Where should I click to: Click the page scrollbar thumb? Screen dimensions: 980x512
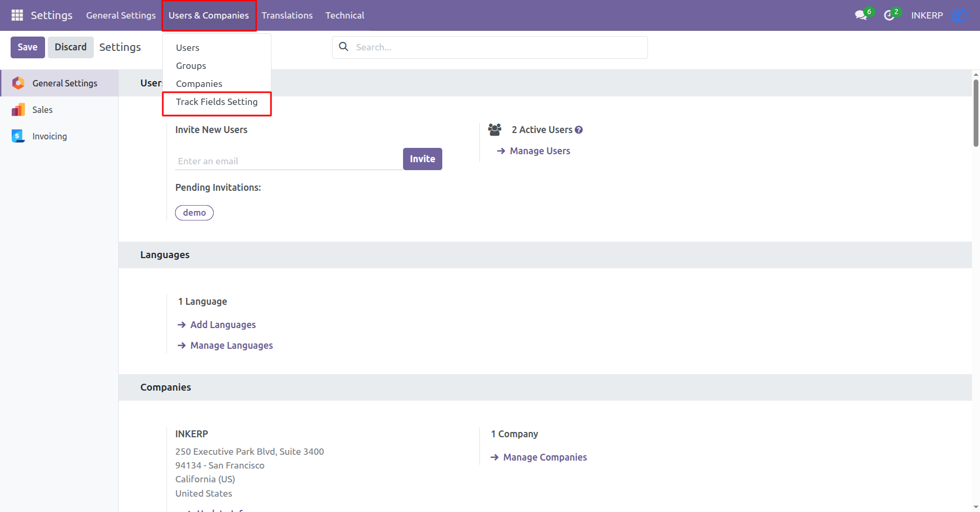click(976, 112)
